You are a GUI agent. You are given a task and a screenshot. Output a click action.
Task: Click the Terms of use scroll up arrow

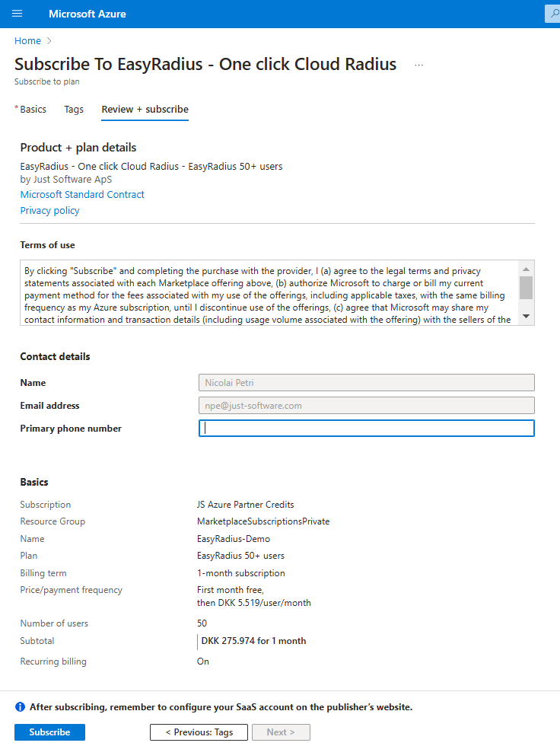(x=526, y=269)
